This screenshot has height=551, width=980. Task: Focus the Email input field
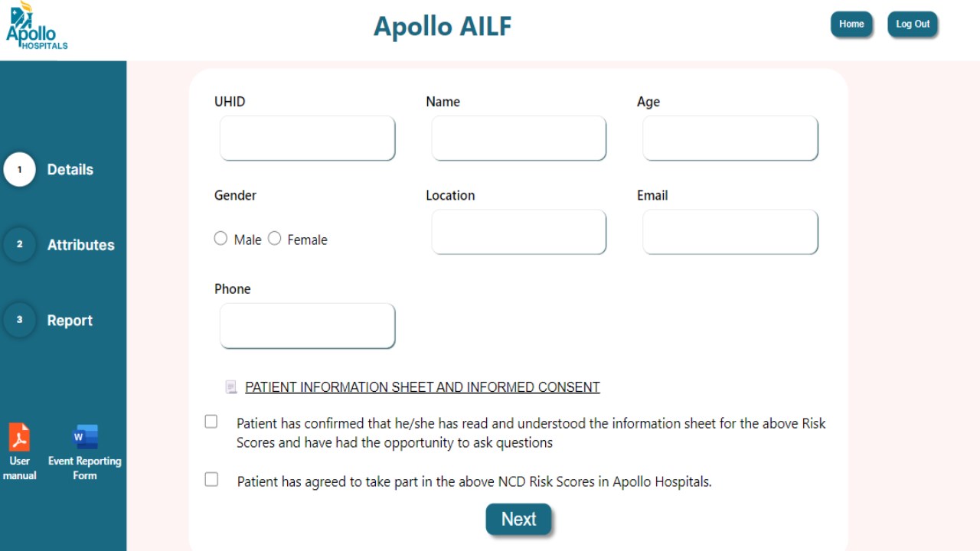[x=730, y=232]
